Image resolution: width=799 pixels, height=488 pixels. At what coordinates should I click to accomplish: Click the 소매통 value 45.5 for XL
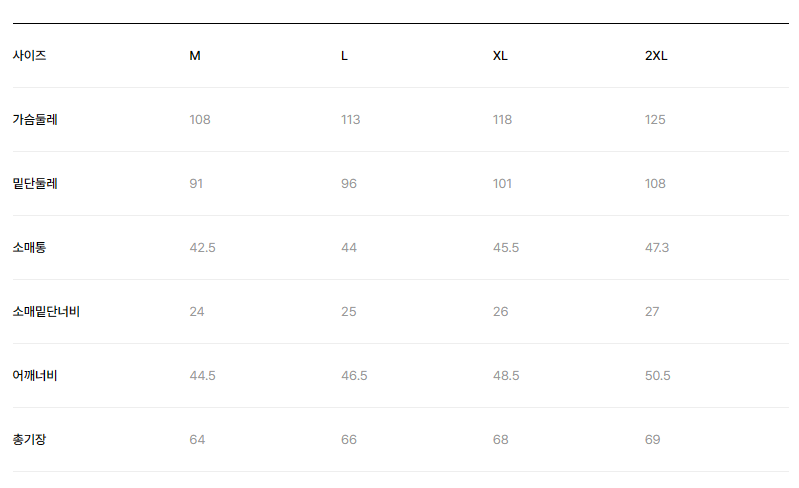click(506, 248)
